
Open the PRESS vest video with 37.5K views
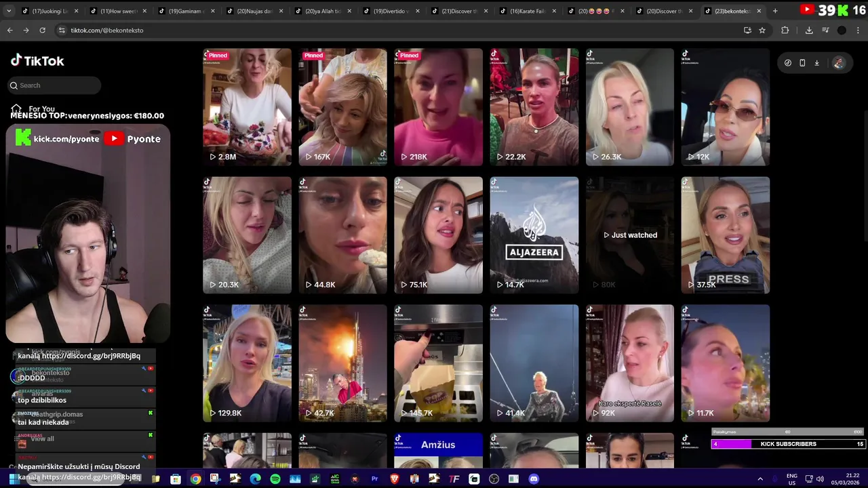[x=726, y=235]
